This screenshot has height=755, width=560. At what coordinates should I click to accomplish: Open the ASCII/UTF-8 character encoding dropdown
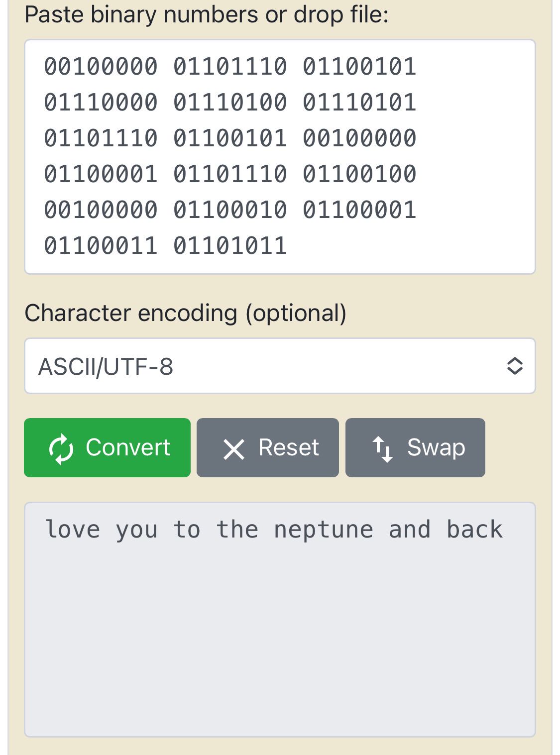280,366
